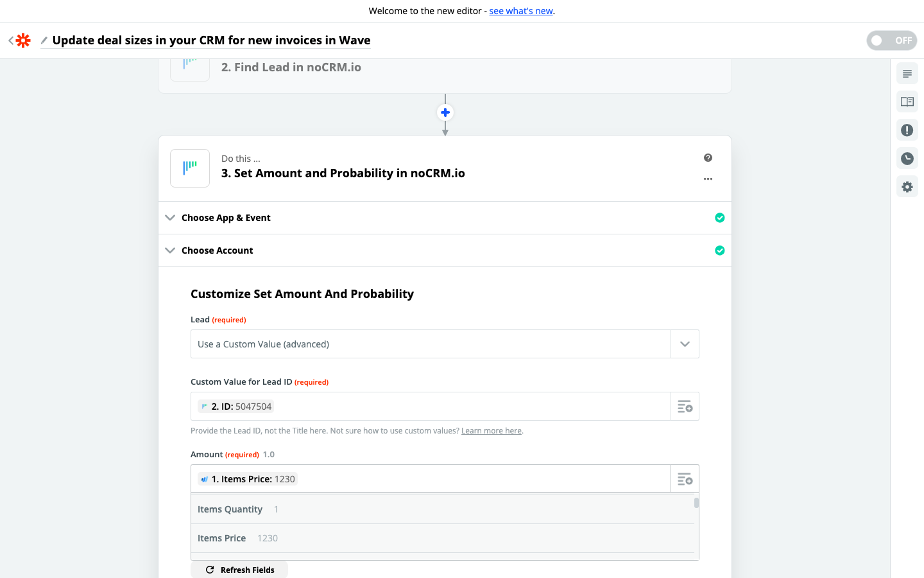
Task: Open the Lead dropdown arrow
Action: tap(685, 344)
